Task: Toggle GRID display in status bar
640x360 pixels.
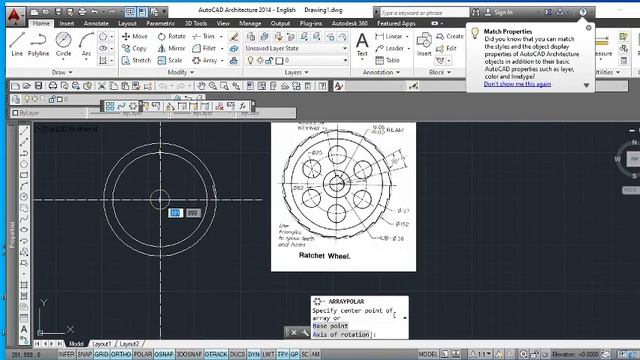Action: [101, 354]
